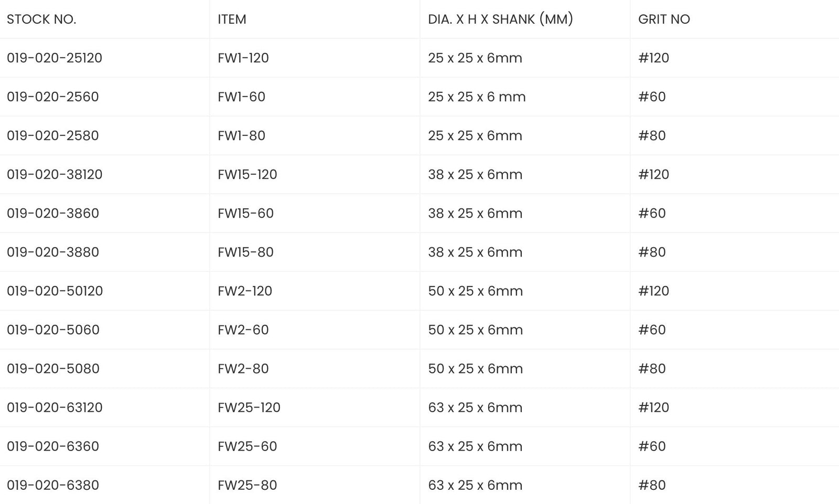Viewport: 839px width, 504px height.
Task: Click the #120 grit cell in FW2-120 row
Action: 653,291
